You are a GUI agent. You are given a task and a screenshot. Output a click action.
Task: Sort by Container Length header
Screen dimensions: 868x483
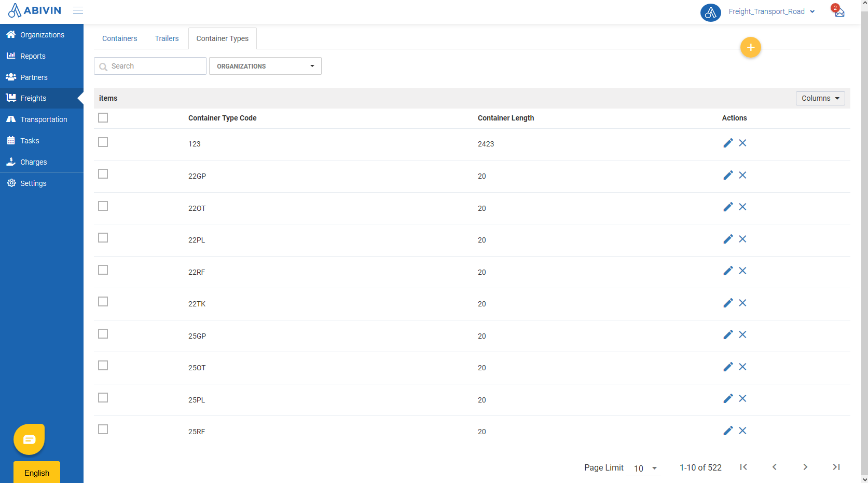506,118
